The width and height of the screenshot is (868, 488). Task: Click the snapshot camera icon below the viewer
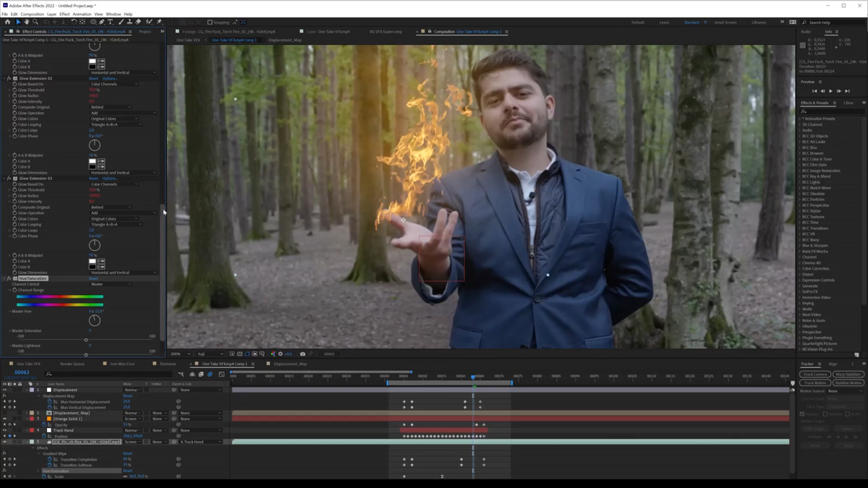(x=302, y=354)
